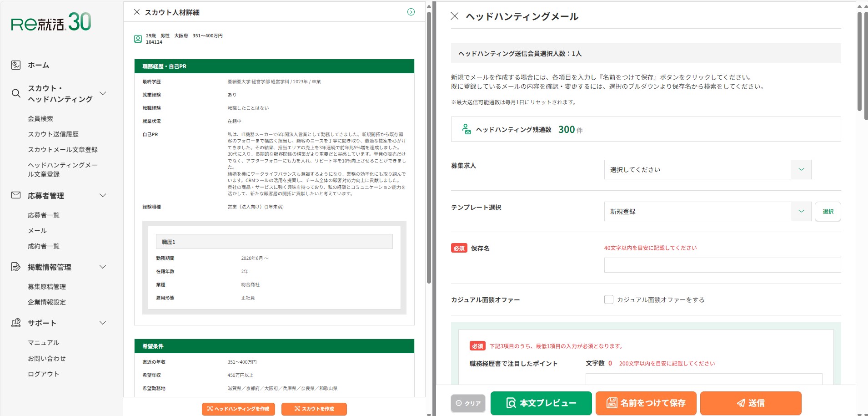Click the green circled arrow icon in スカウト人材詳細 header
868x416 pixels.
pyautogui.click(x=411, y=12)
